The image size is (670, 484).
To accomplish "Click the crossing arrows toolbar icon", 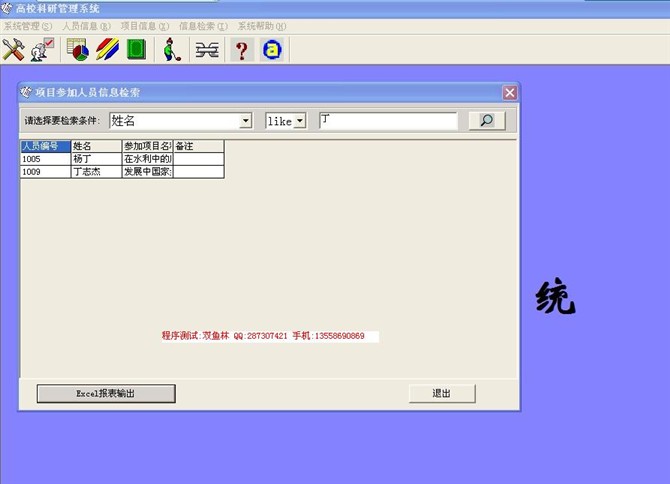I will tap(207, 50).
